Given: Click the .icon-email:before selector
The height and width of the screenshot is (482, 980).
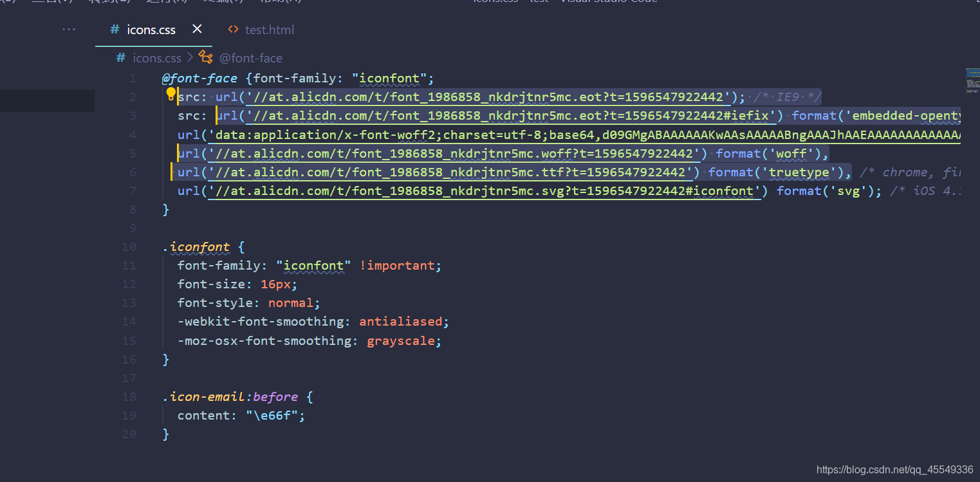Looking at the screenshot, I should coord(230,396).
